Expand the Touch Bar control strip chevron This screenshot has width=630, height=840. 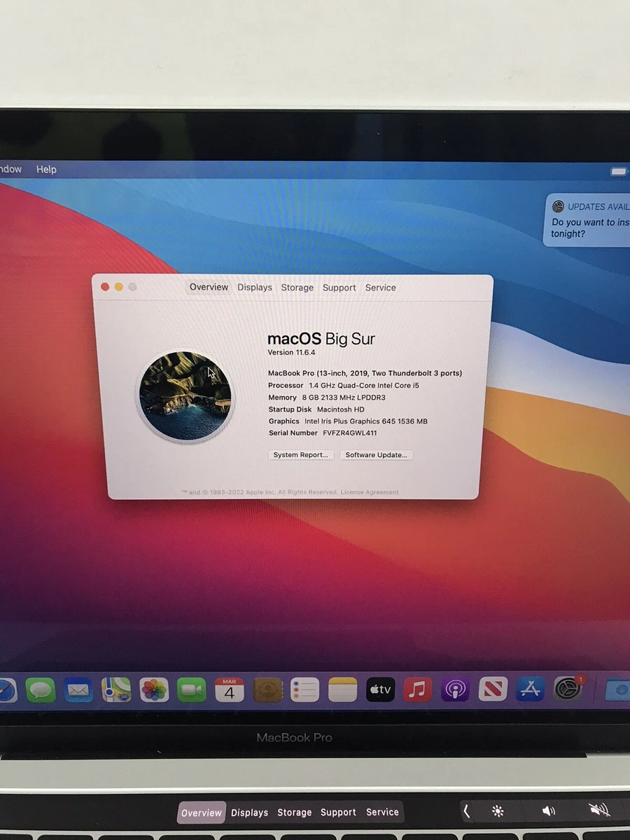(466, 811)
